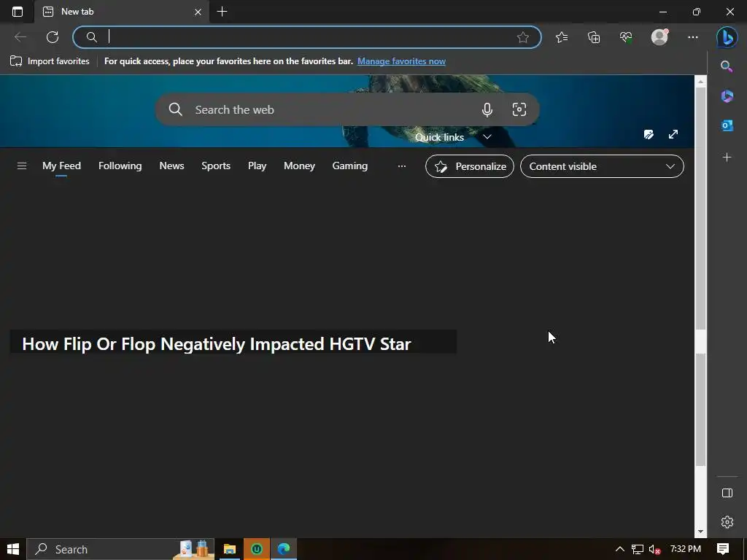Switch to Play tab
Screen dimensions: 747x560
pos(257,166)
